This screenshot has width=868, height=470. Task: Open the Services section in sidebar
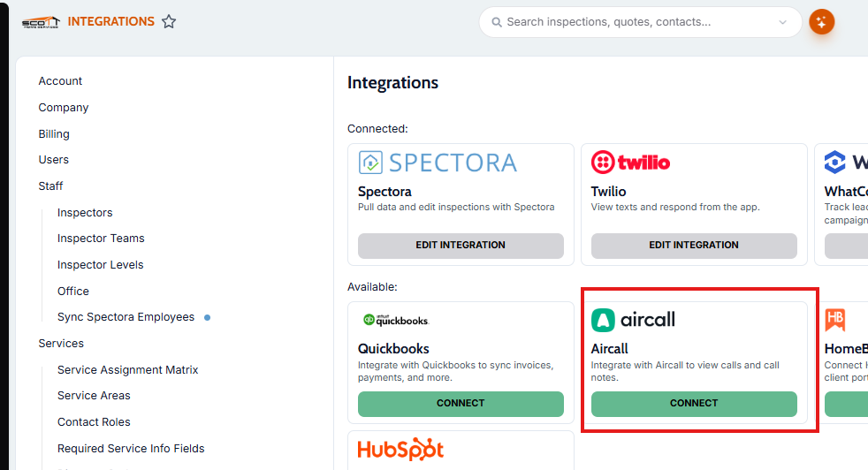click(x=61, y=344)
